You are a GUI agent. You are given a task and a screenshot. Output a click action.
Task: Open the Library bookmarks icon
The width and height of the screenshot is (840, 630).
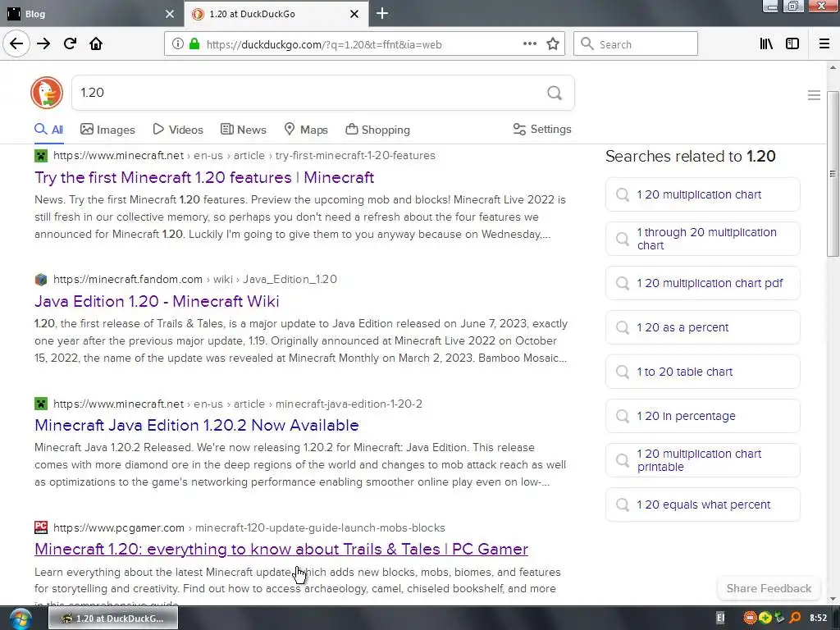[766, 44]
